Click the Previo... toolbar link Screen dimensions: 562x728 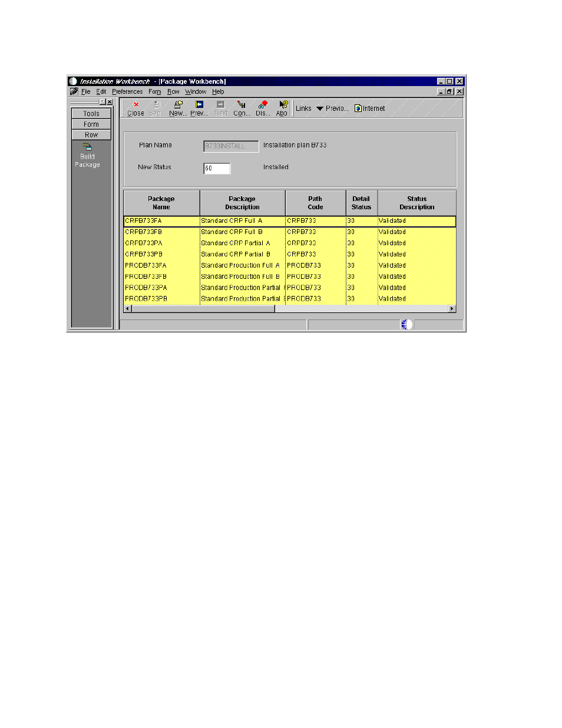[337, 108]
